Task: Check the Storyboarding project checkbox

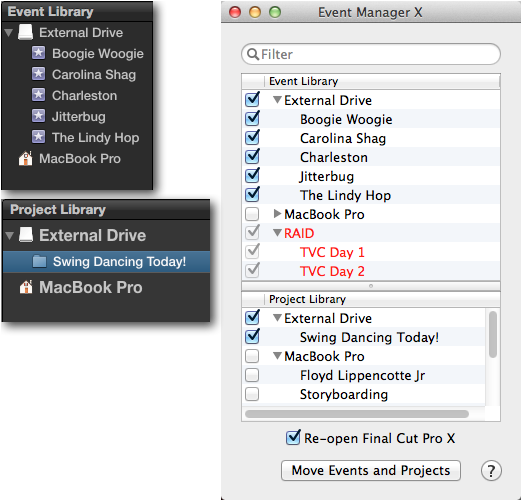Action: tap(252, 394)
